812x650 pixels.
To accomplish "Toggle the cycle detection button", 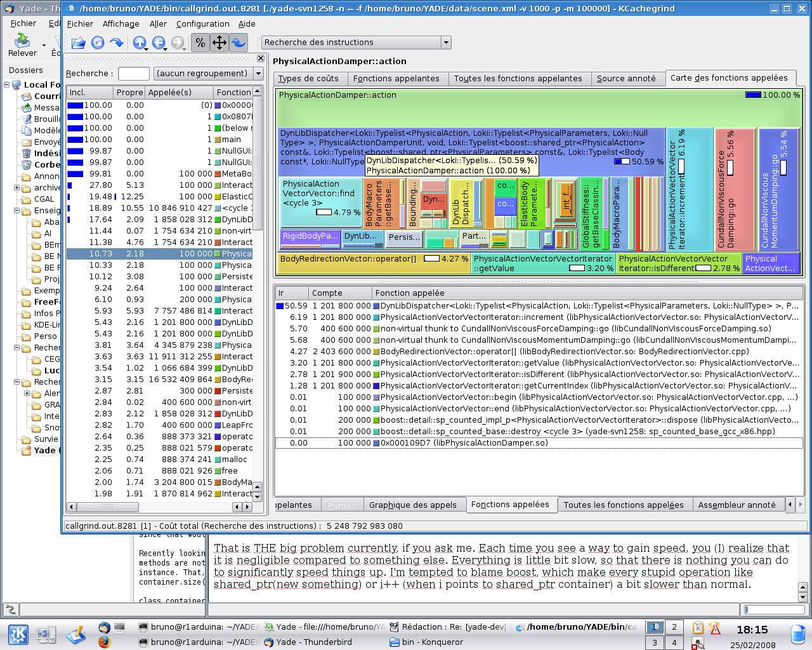I will click(238, 43).
